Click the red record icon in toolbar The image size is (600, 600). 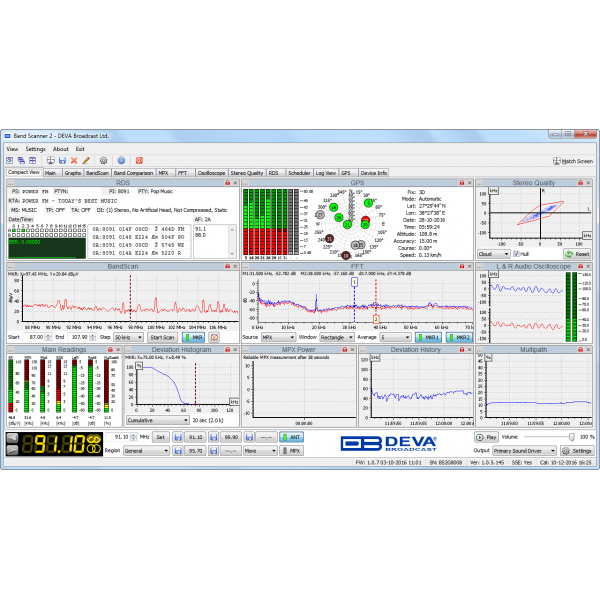[139, 161]
